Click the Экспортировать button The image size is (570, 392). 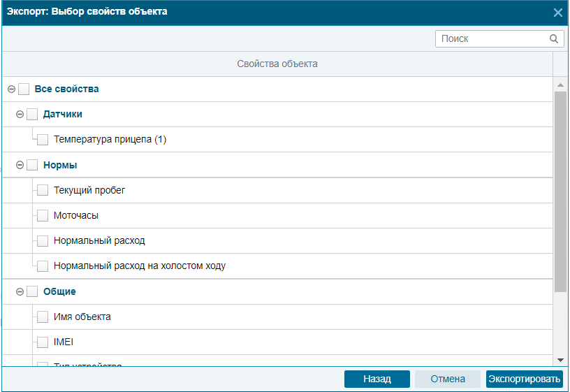[x=524, y=379]
